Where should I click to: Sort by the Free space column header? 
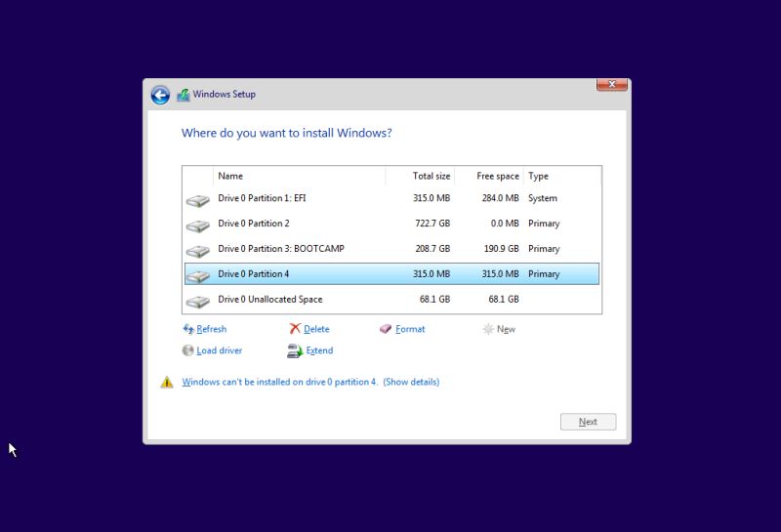pyautogui.click(x=489, y=176)
